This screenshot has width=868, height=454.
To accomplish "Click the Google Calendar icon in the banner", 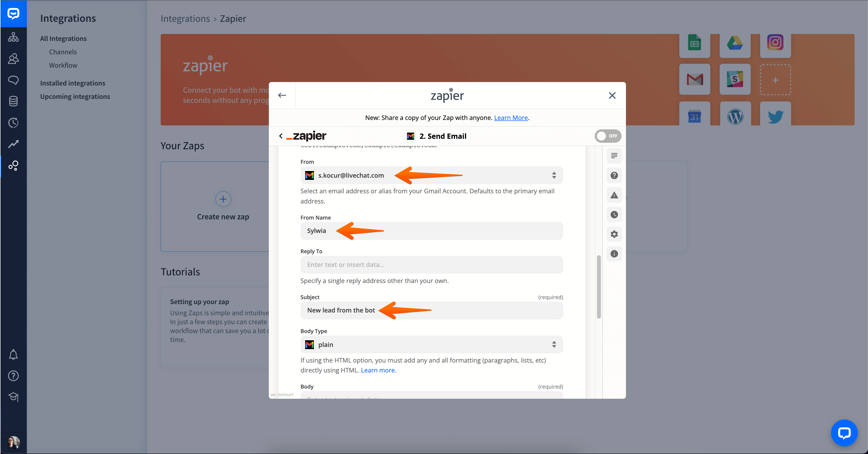I will click(694, 116).
